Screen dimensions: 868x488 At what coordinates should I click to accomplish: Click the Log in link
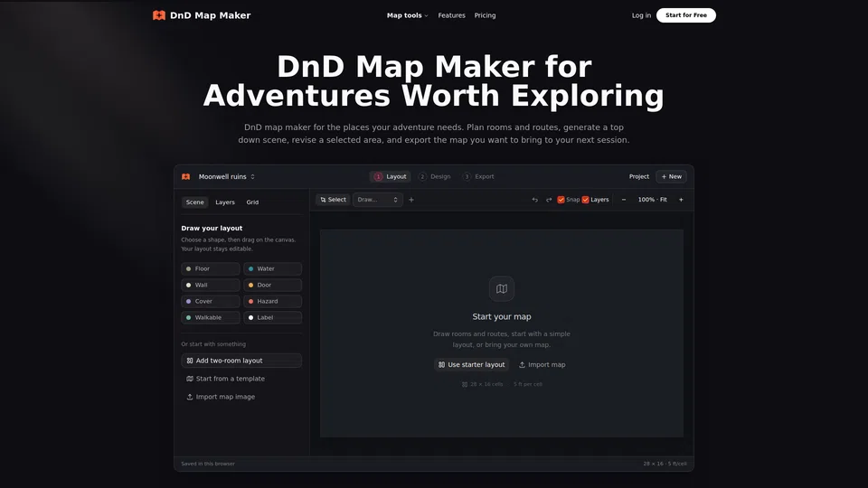pyautogui.click(x=641, y=15)
